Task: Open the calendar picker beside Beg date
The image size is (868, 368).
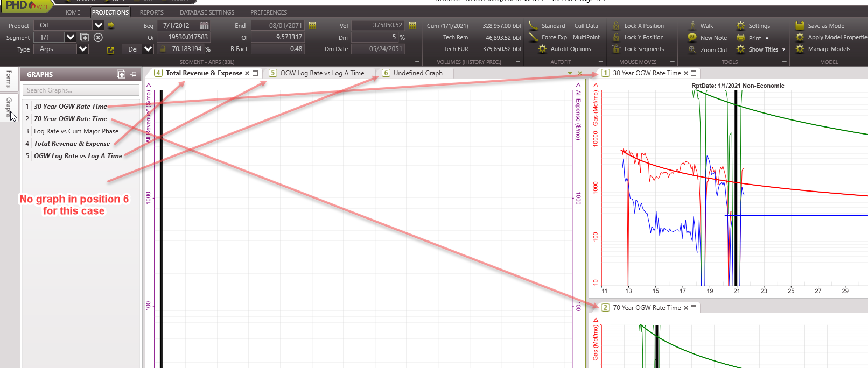Action: [204, 25]
